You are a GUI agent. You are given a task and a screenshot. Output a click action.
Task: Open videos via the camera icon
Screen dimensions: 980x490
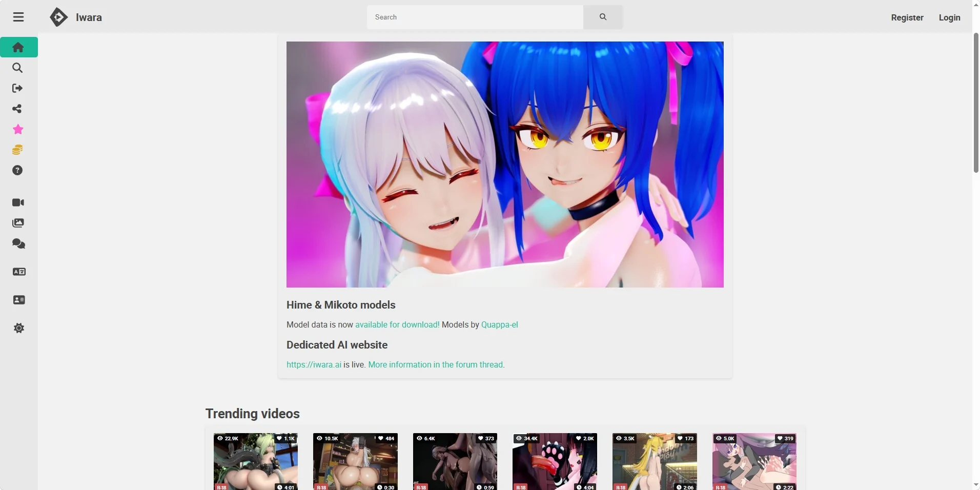18,202
